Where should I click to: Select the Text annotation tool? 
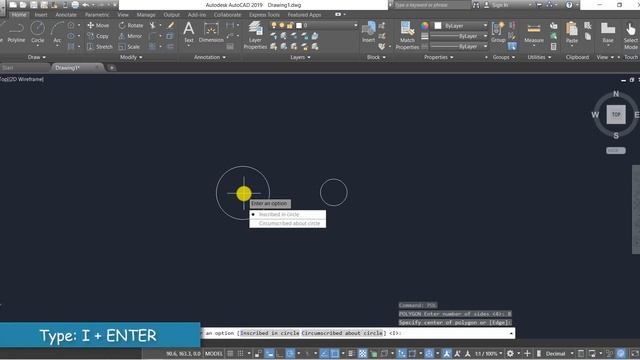point(189,32)
